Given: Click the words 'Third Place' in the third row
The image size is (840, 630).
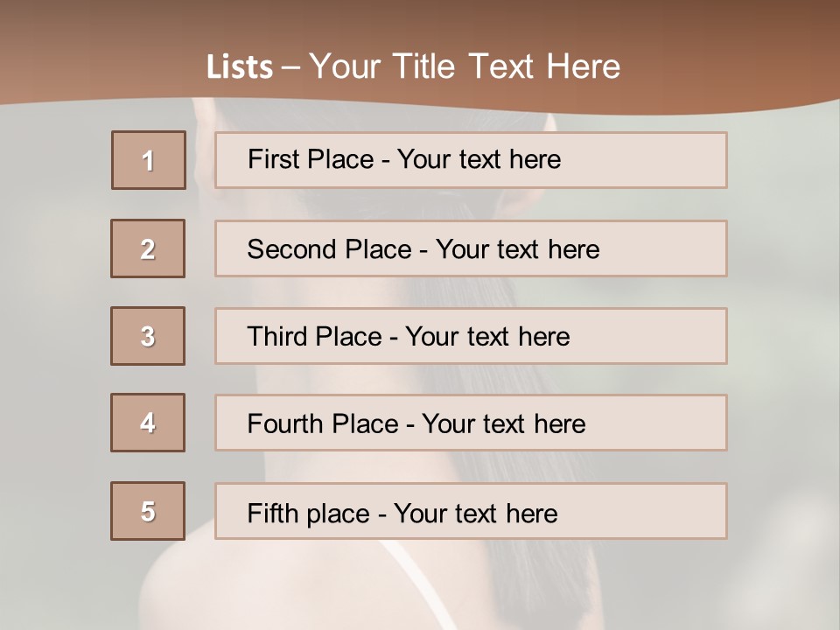Looking at the screenshot, I should tap(314, 336).
